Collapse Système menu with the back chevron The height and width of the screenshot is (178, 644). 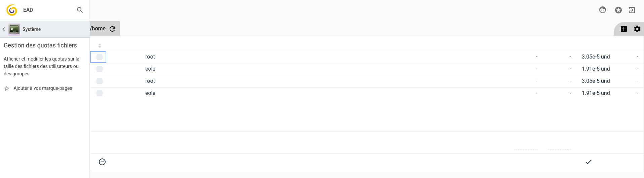tap(4, 29)
